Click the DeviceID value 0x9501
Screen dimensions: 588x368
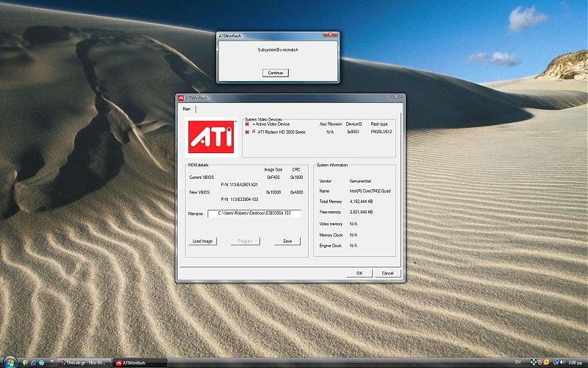(353, 132)
